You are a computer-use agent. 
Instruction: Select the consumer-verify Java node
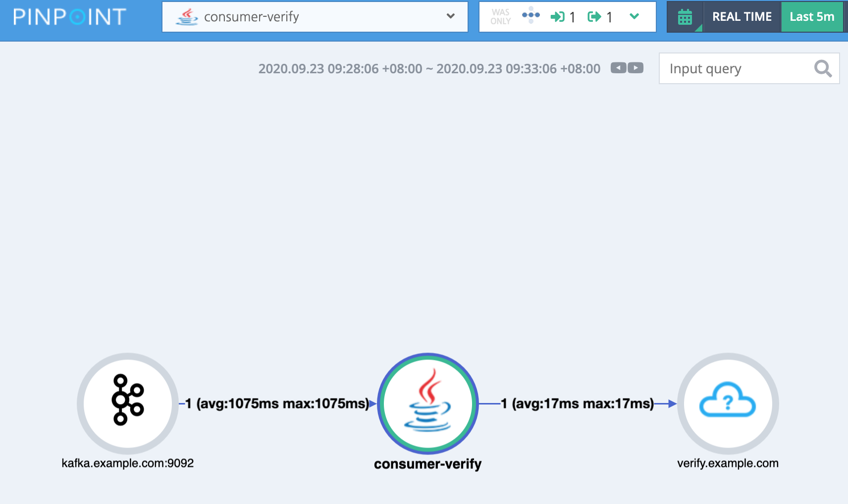[427, 403]
